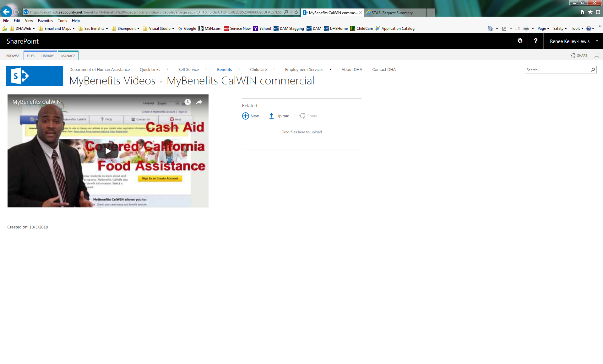Go to the MyBenefits Videos library
The image size is (603, 364).
pos(112,81)
